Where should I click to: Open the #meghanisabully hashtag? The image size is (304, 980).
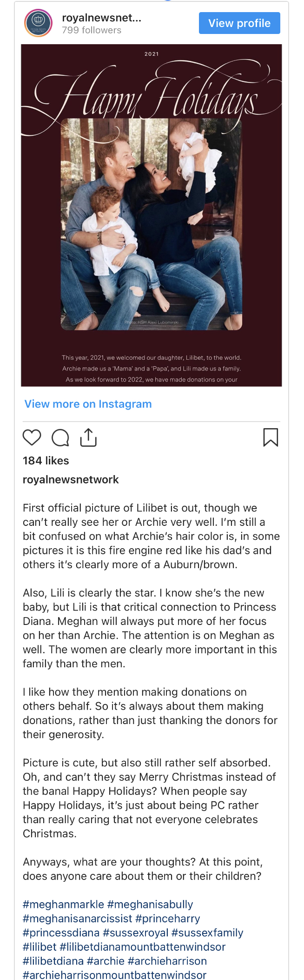click(x=150, y=904)
